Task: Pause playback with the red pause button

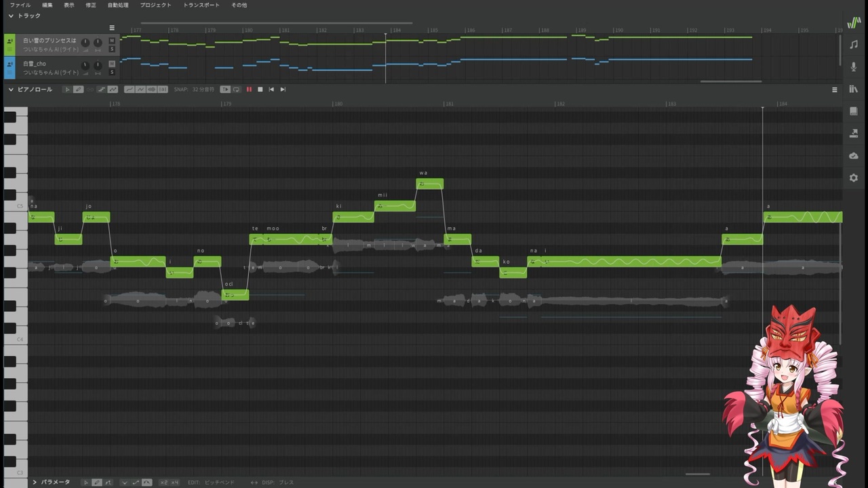Action: click(249, 89)
